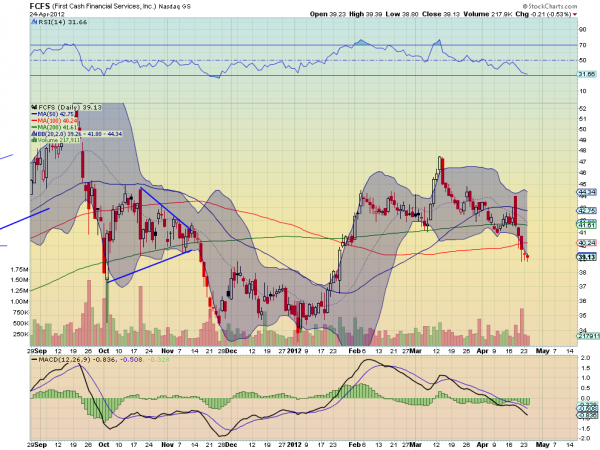Click the Volume 217,911 legend entry
The height and width of the screenshot is (450, 600).
click(x=59, y=140)
